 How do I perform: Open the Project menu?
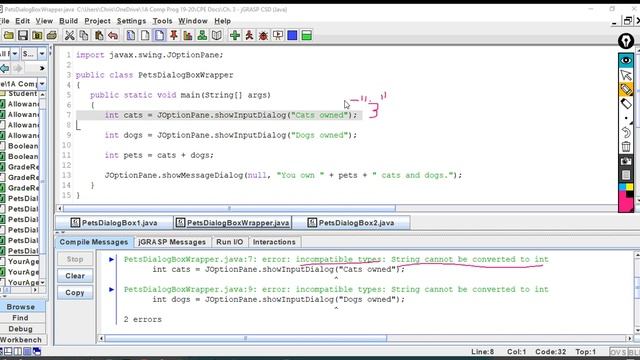[x=97, y=21]
